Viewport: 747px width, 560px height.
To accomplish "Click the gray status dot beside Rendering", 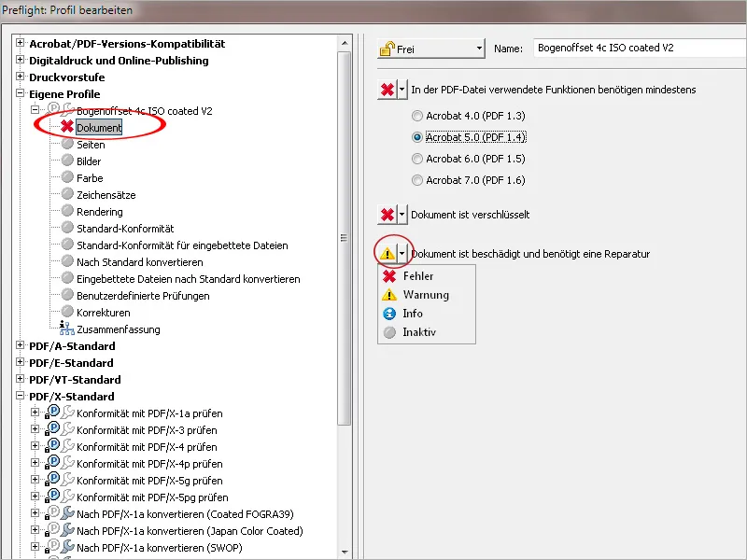I will pos(67,211).
